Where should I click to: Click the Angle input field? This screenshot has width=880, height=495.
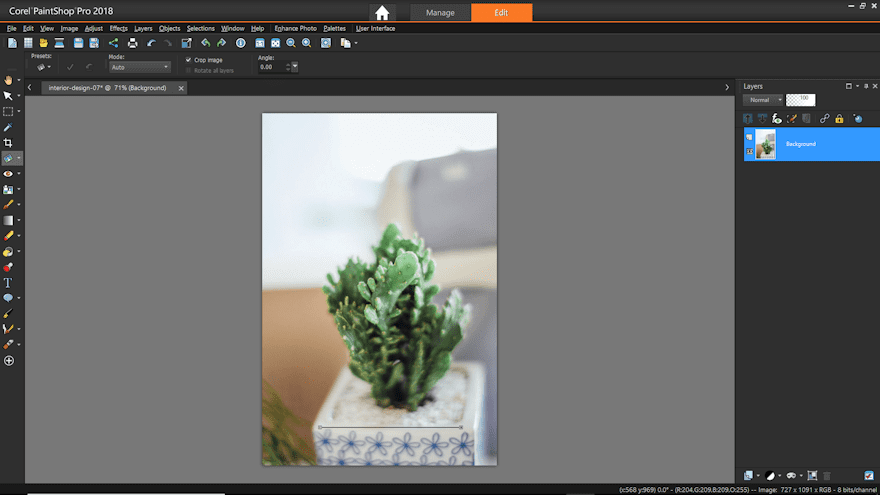271,67
